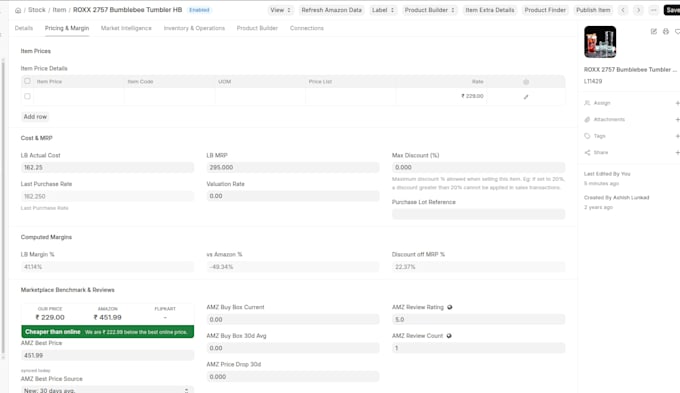
Task: Click the Publish Item button
Action: pos(593,10)
